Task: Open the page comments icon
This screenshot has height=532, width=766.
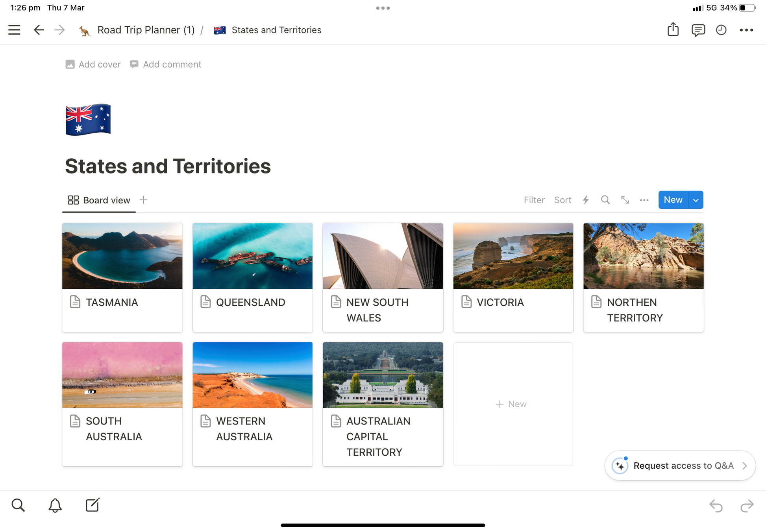Action: 698,30
